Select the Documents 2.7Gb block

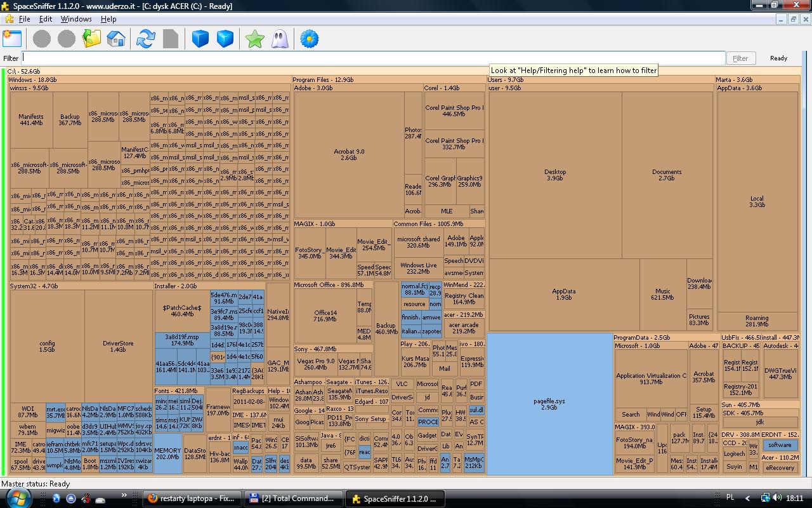667,175
